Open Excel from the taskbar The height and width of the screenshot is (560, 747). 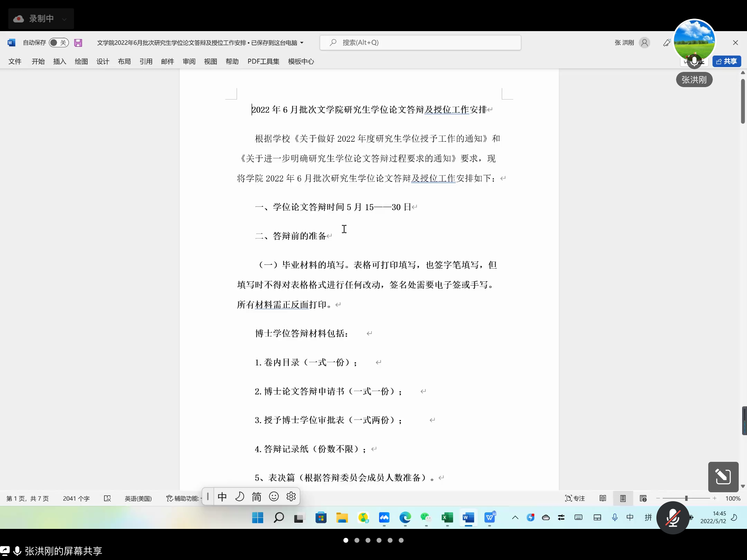pos(447,517)
